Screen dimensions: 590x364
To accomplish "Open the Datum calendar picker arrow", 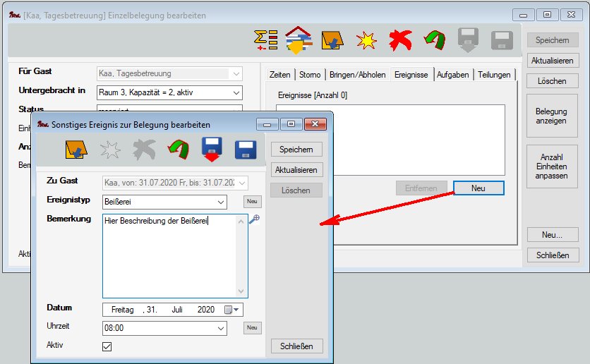I will coord(237,310).
